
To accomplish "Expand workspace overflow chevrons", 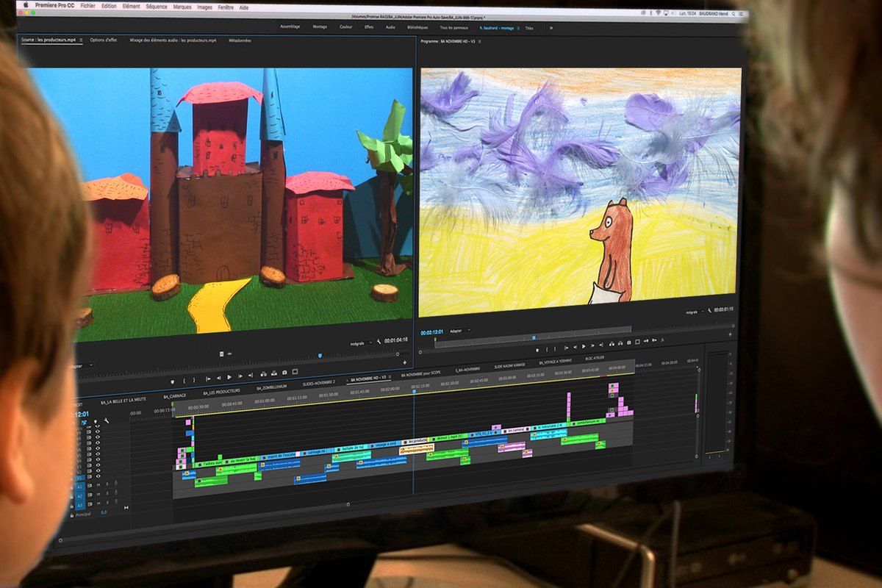I will click(x=551, y=28).
